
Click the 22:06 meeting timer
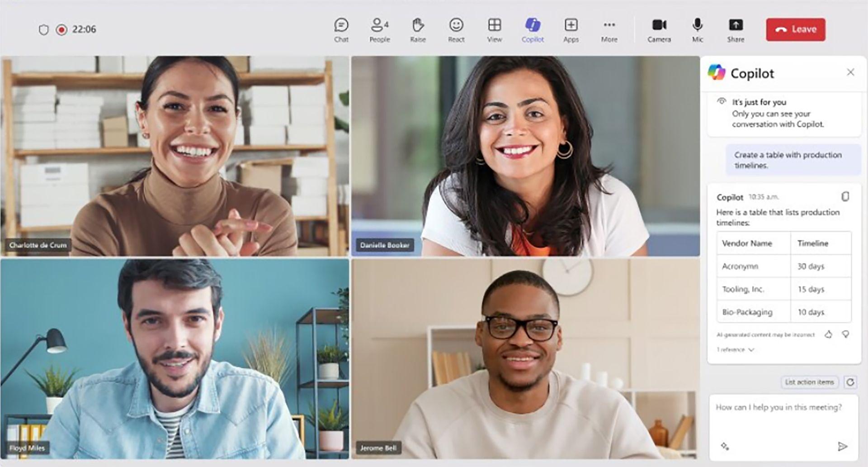click(x=84, y=29)
